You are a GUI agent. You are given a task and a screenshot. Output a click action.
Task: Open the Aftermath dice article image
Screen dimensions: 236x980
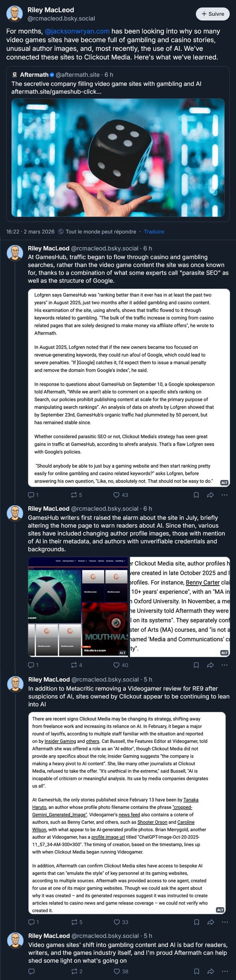118,157
